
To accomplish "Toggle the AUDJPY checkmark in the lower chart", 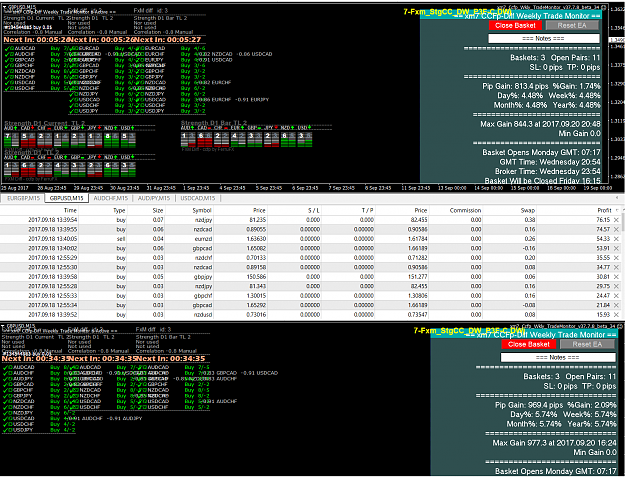I will (6, 379).
